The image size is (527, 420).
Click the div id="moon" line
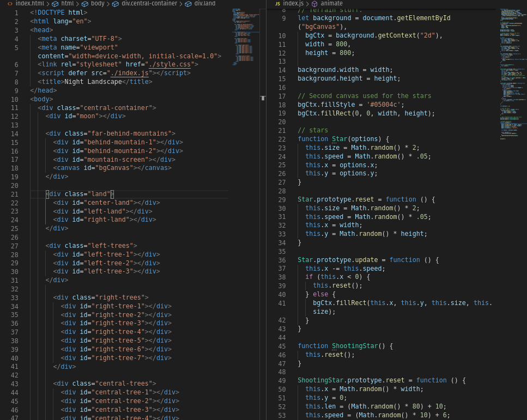86,116
